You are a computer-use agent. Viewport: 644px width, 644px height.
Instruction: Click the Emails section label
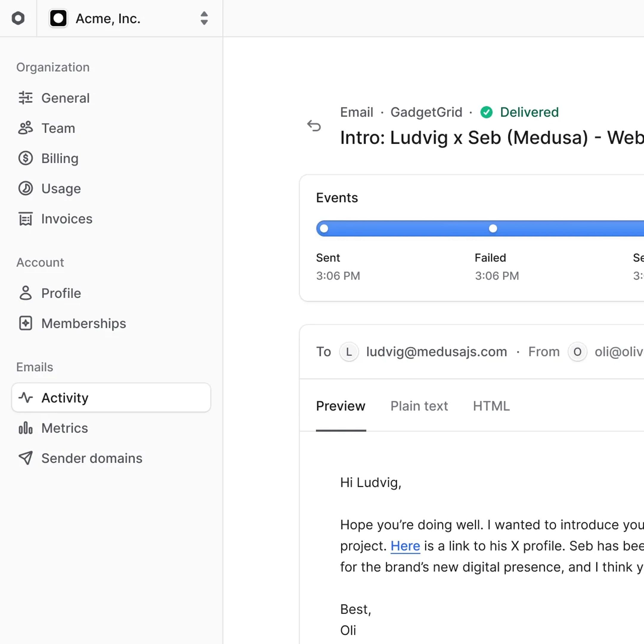[x=35, y=367]
